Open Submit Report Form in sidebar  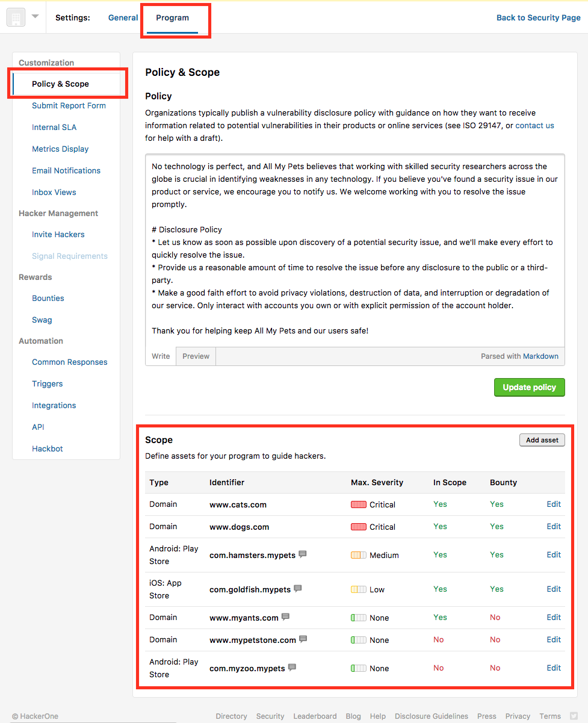coord(69,106)
